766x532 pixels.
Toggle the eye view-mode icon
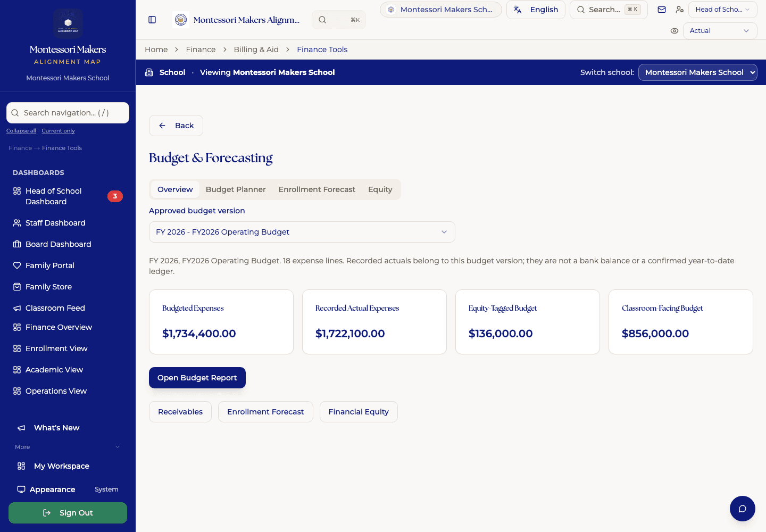click(675, 31)
